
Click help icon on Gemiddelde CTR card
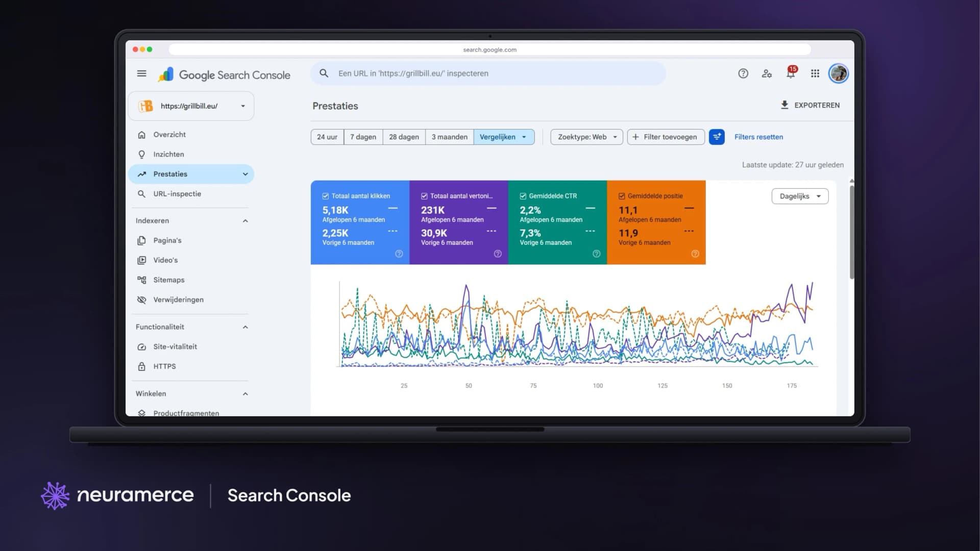click(x=596, y=254)
